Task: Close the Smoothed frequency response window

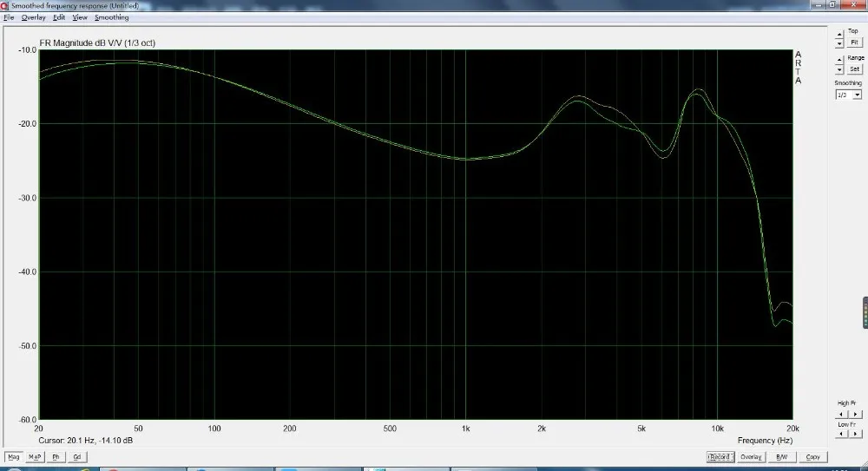Action: [x=853, y=5]
